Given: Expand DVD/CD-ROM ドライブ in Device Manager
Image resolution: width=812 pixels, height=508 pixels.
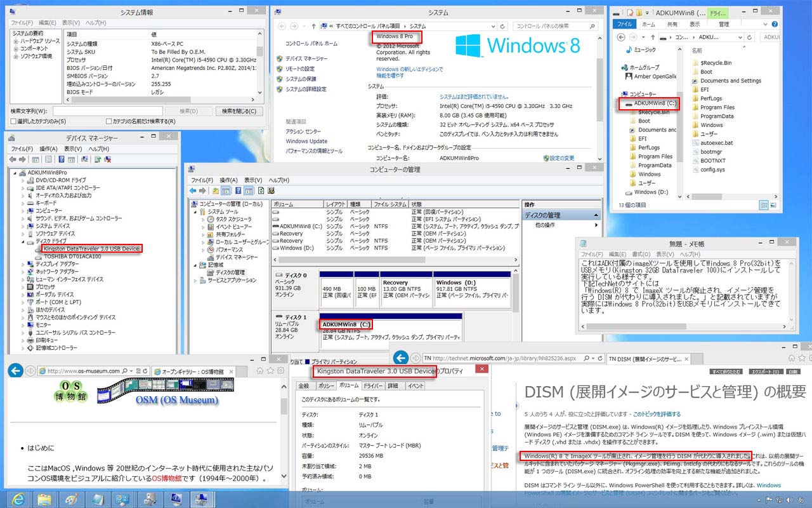Looking at the screenshot, I should (x=24, y=180).
